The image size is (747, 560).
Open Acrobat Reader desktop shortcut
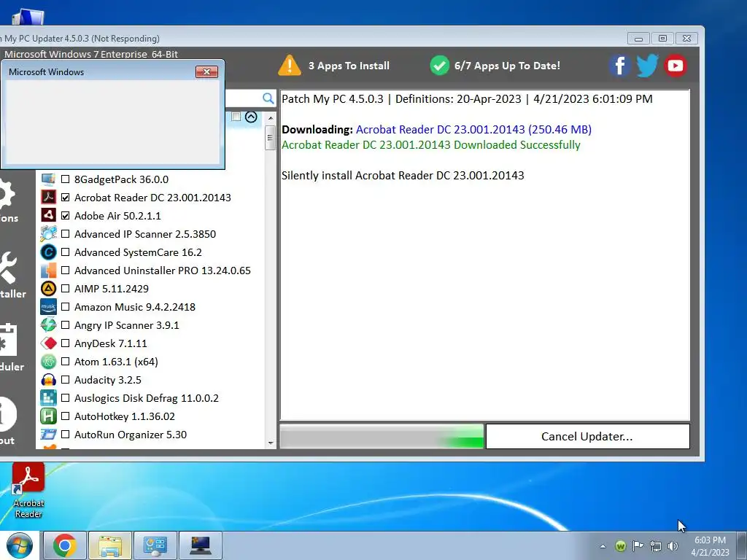tap(28, 491)
